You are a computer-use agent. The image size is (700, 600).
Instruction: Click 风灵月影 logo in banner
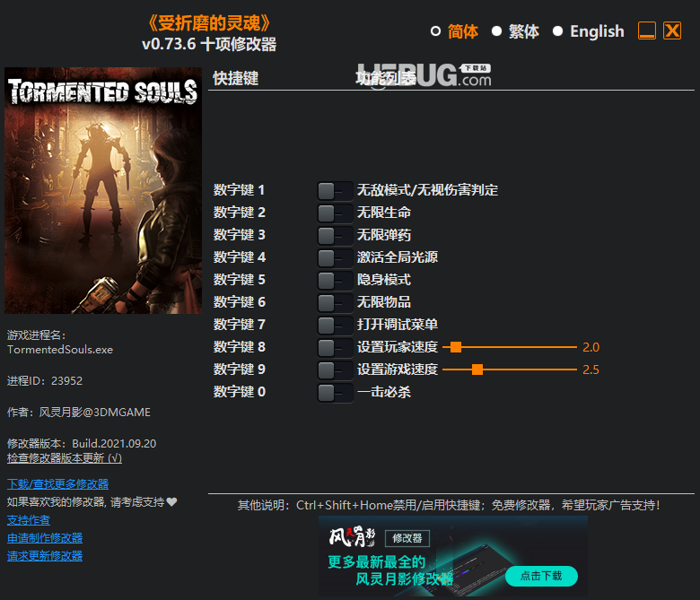click(x=352, y=536)
